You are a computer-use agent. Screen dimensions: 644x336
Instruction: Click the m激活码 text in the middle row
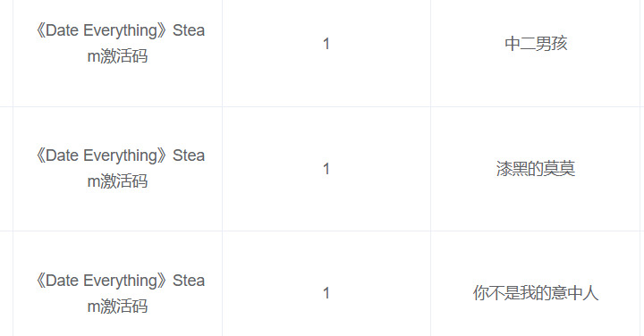coord(117,181)
